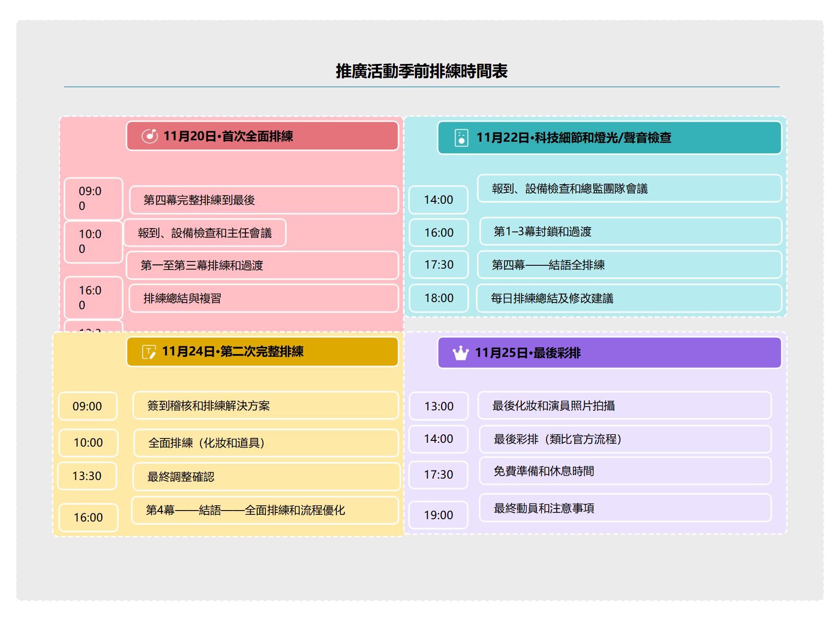Select the 第1–3幕封鎖和過渡 entry
Viewport: 840px width, 626px height.
(x=630, y=233)
